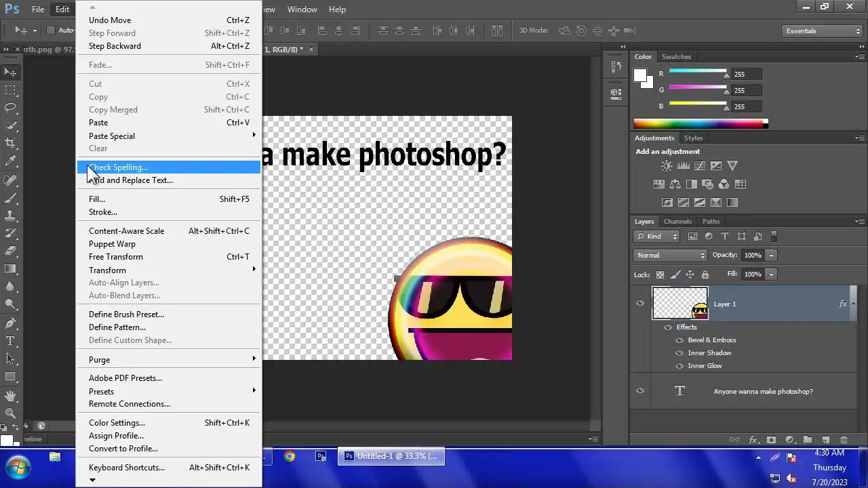
Task: Hide the Inner Glow effect
Action: [679, 366]
